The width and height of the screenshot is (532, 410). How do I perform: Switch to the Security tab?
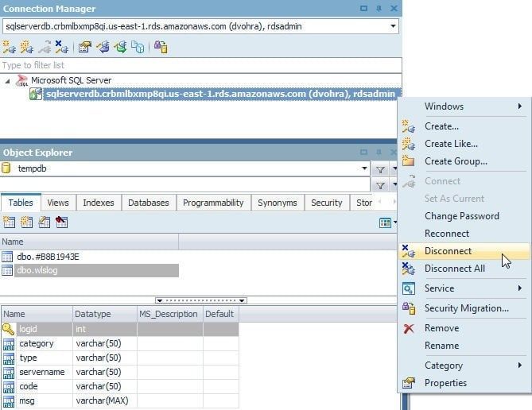coord(326,203)
